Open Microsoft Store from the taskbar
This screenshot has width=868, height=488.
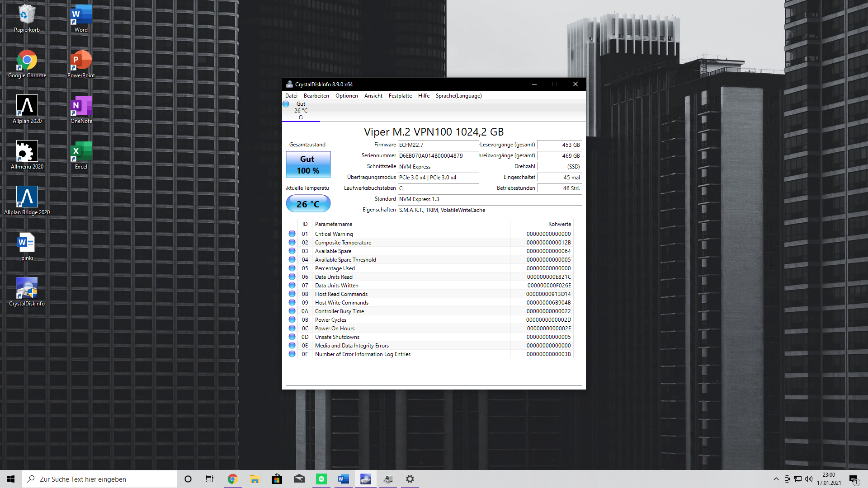(x=277, y=479)
